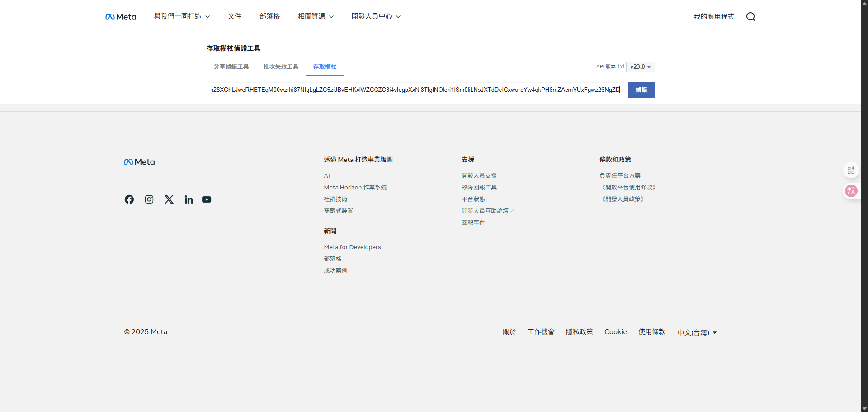Open the 開發人員支援 support link
Viewport: 868px width, 412px height.
point(479,175)
